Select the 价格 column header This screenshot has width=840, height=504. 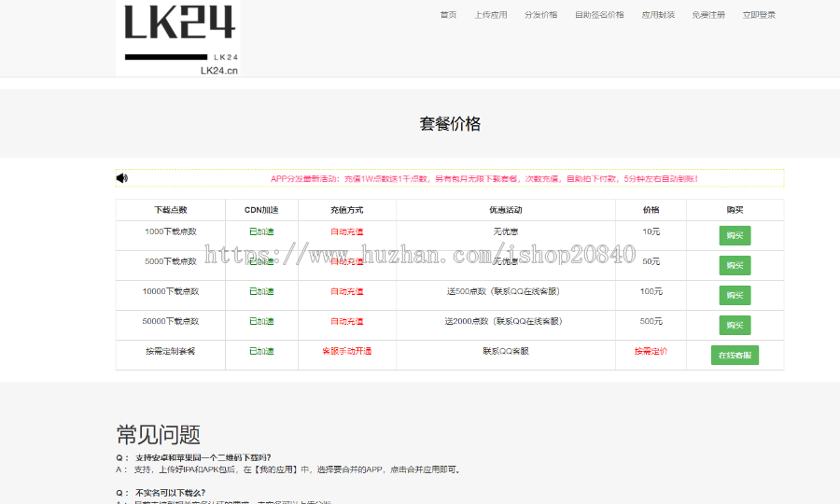[x=651, y=210]
